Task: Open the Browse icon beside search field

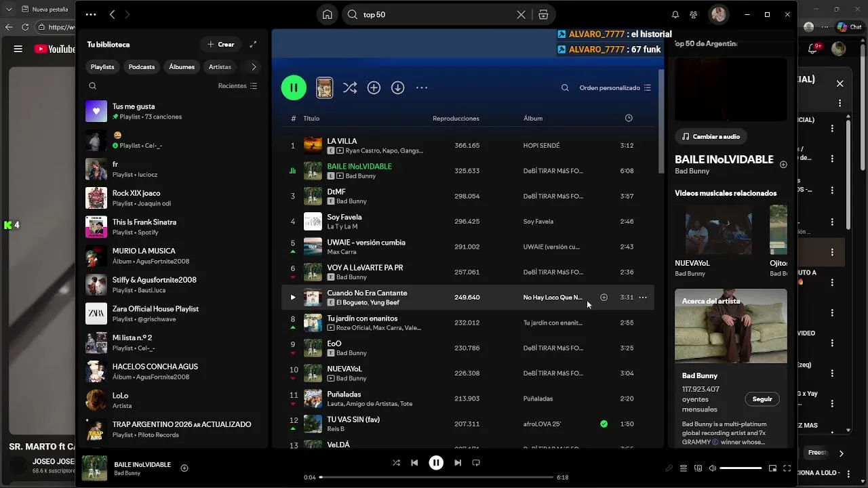Action: 543,14
